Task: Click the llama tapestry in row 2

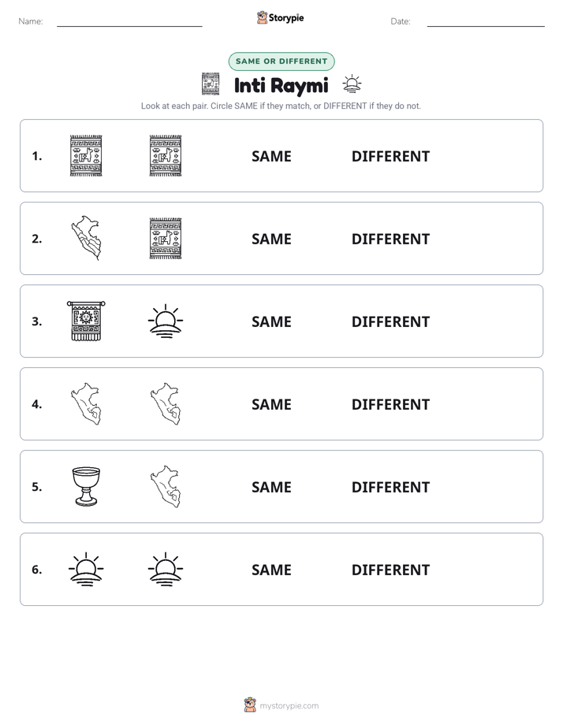Action: [166, 238]
